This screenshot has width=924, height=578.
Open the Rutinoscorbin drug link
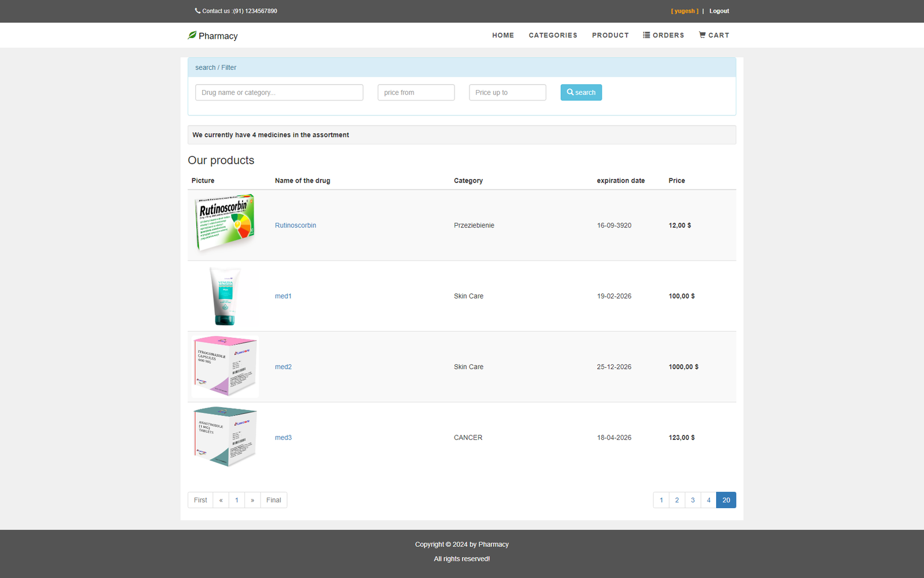click(295, 225)
